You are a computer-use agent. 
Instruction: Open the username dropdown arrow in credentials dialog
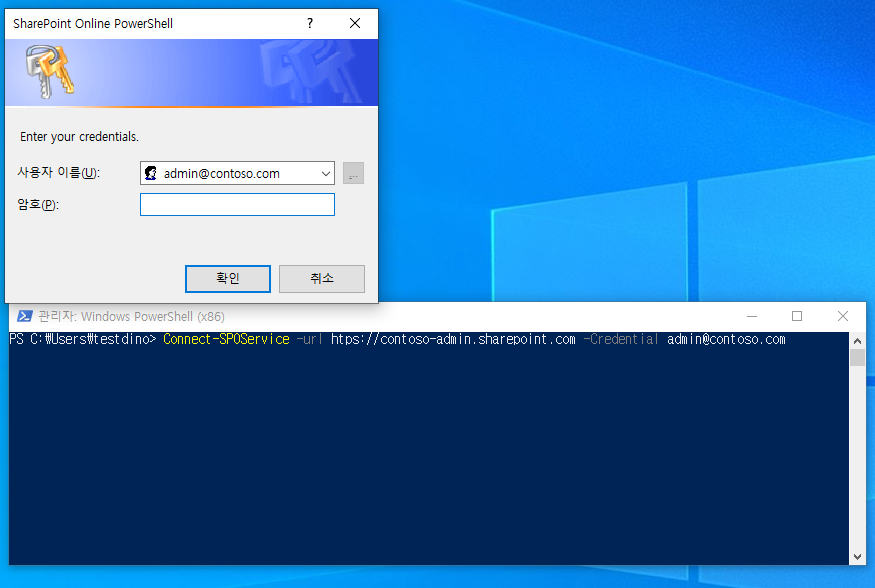tap(325, 173)
